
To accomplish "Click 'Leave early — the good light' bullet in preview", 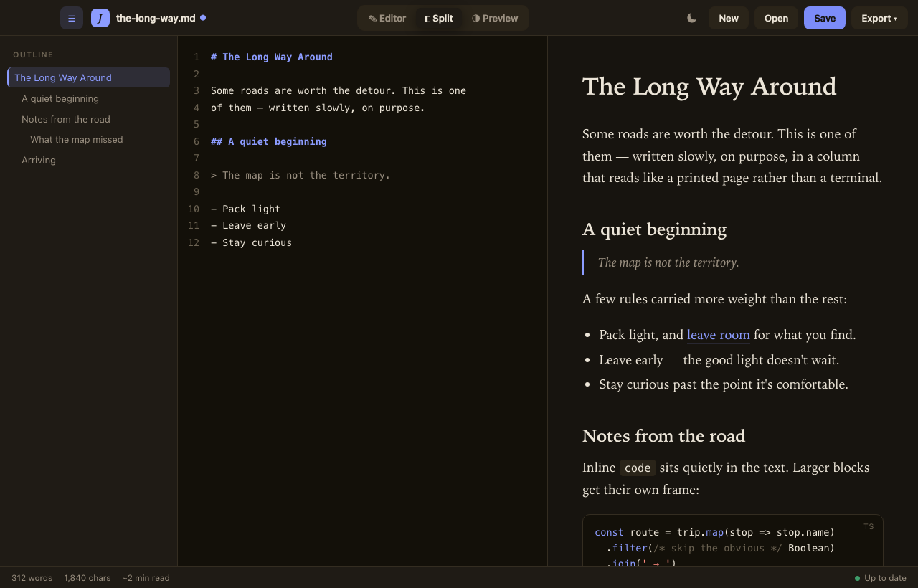I will pos(719,360).
